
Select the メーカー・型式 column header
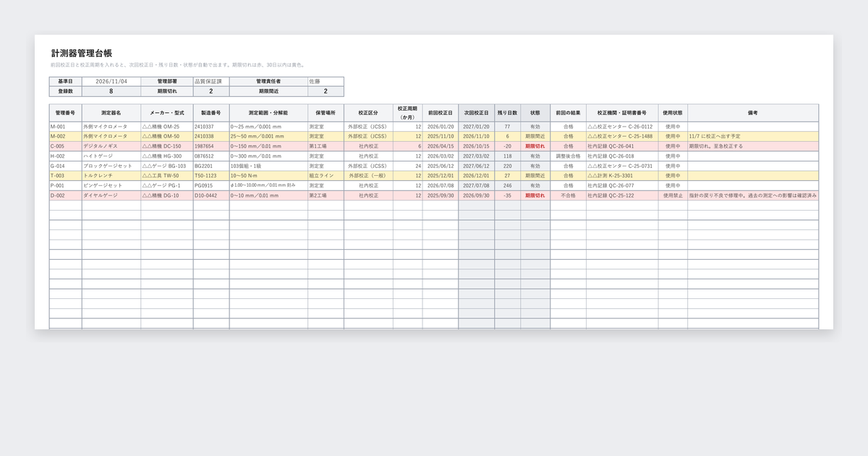pyautogui.click(x=167, y=113)
